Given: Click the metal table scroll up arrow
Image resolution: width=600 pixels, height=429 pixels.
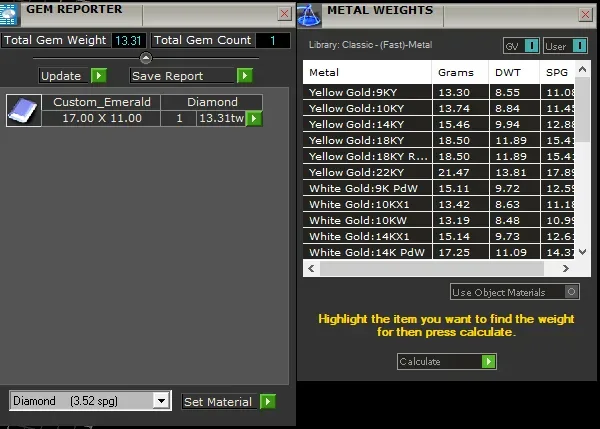Looking at the screenshot, I should pyautogui.click(x=582, y=69).
